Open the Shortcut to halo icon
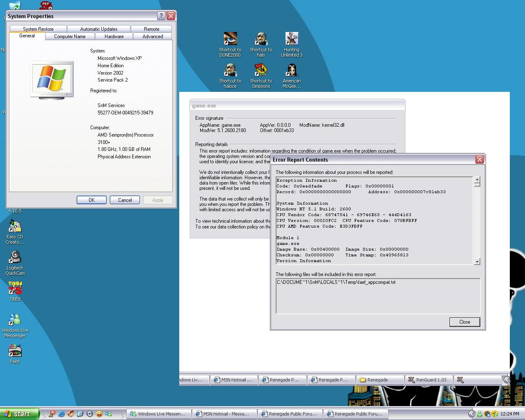The height and width of the screenshot is (420, 525). click(261, 39)
